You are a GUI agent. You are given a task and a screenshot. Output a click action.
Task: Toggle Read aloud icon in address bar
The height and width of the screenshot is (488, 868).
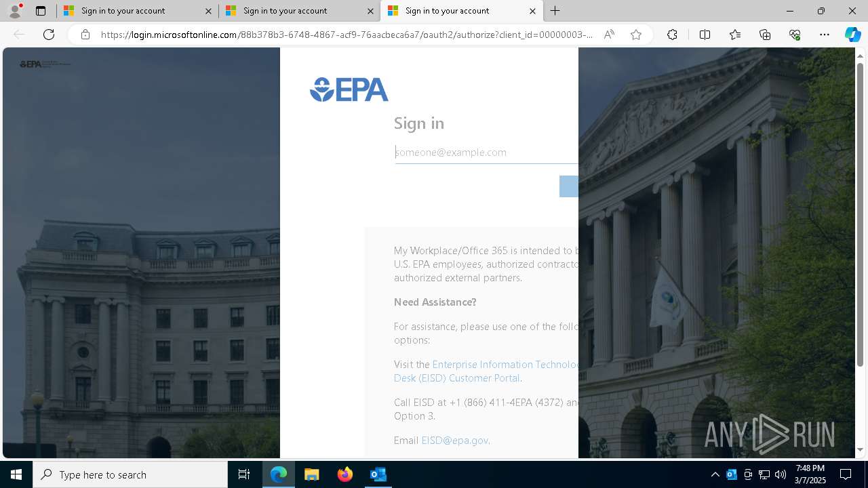609,35
